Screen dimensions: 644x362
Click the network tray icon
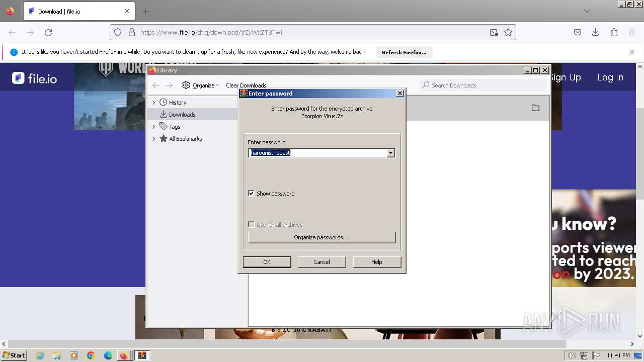point(584,355)
